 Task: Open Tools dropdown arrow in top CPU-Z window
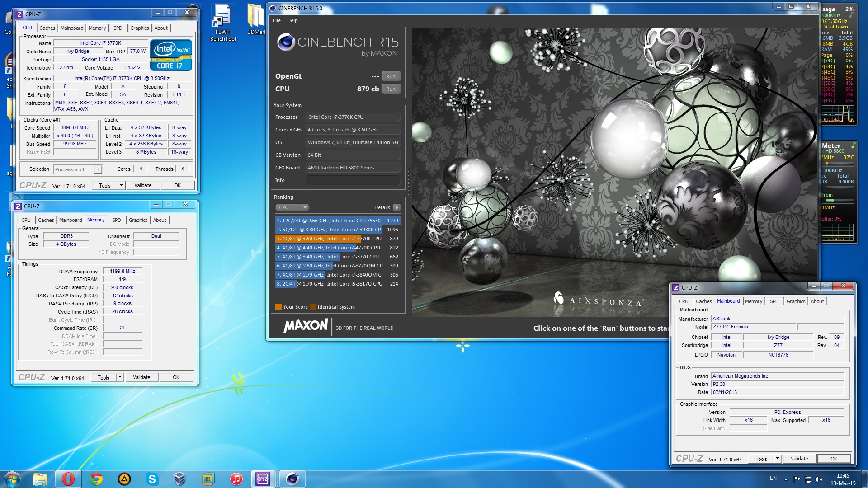(121, 185)
